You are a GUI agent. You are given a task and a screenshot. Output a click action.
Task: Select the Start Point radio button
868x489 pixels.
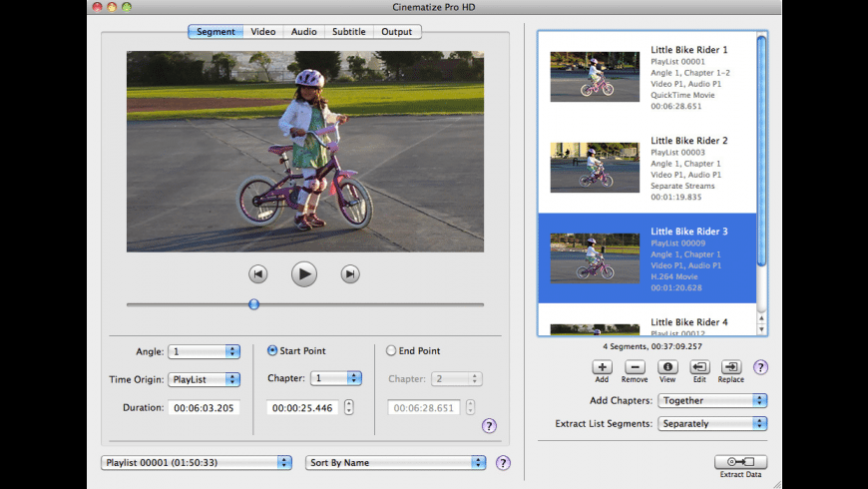273,351
